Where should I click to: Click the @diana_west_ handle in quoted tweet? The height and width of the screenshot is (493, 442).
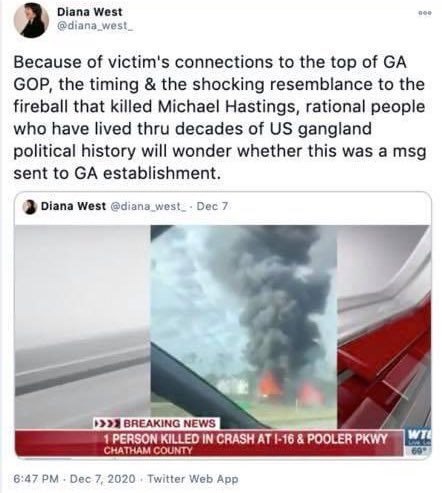point(148,206)
